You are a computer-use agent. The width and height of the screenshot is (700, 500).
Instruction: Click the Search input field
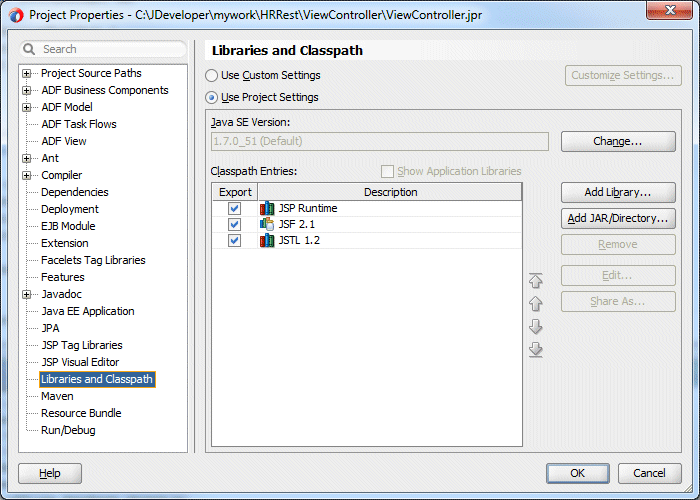pos(103,49)
